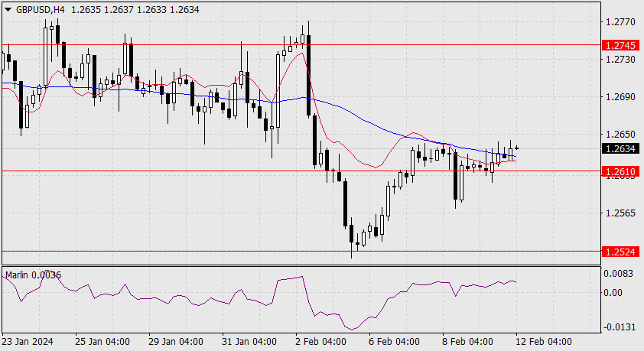Select the OHLC values 1.2635 1.2637 1.2633 1.2634
644x351 pixels.
(135, 9)
